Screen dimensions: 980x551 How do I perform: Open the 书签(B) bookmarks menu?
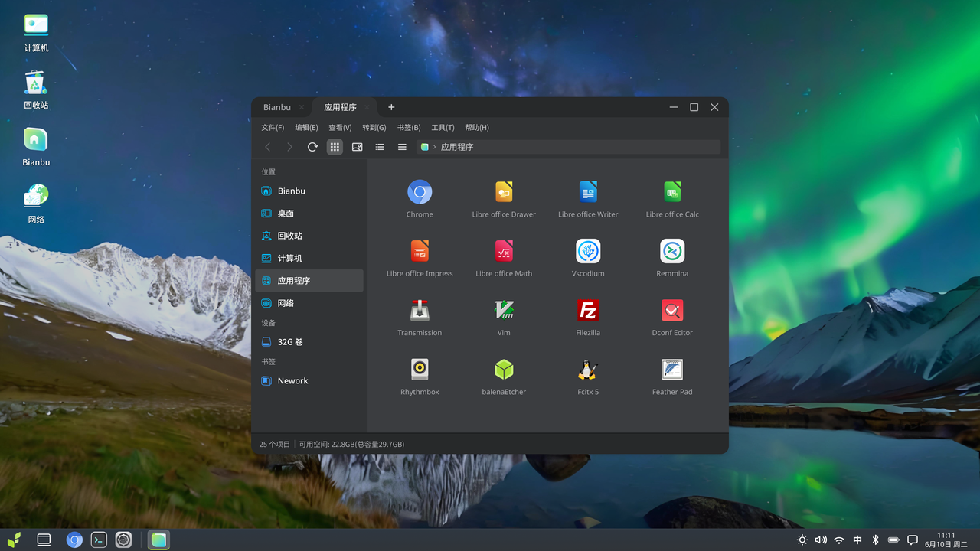coord(409,128)
